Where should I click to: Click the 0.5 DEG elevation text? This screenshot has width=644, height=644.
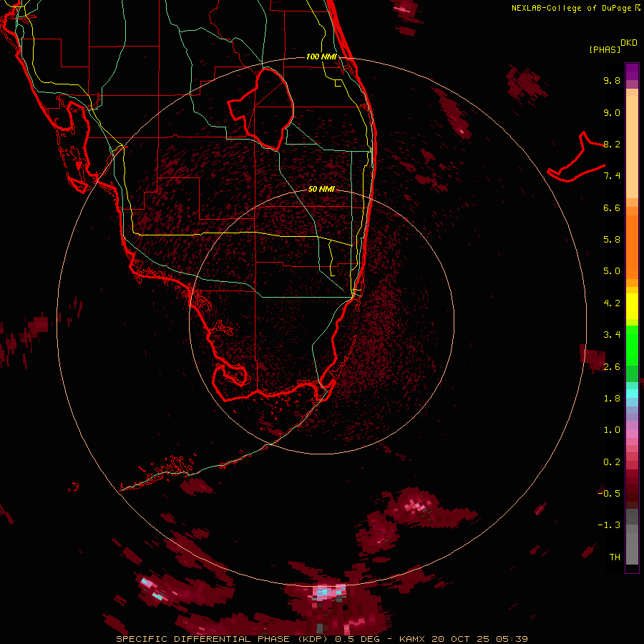click(357, 639)
